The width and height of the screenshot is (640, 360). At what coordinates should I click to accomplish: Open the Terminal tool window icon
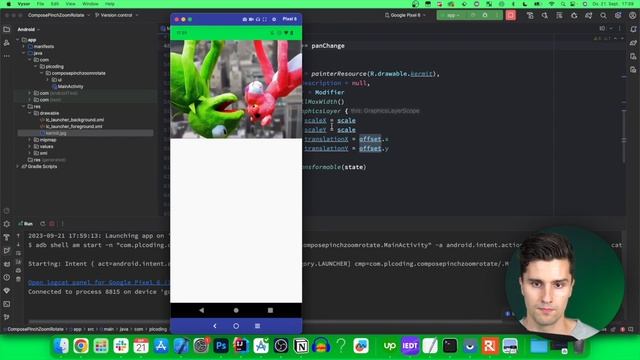7,304
